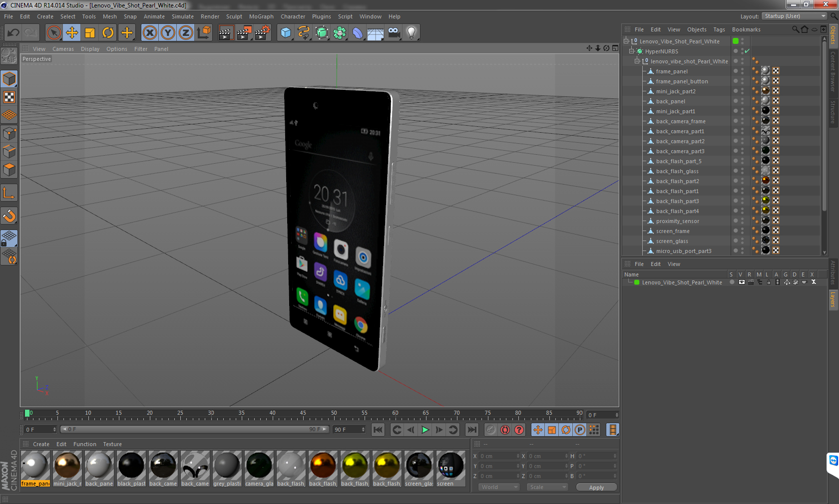Toggle screen_glass visibility dot

[736, 241]
